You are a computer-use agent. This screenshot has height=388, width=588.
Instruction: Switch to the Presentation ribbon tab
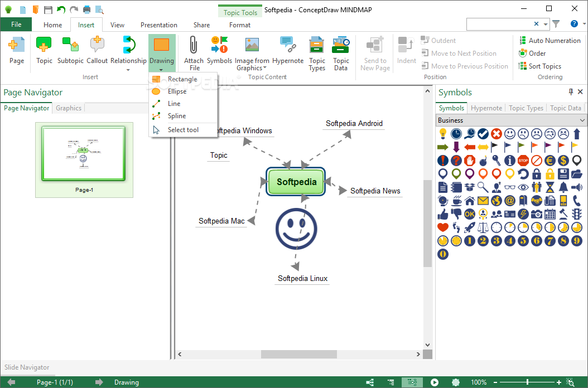click(x=159, y=25)
